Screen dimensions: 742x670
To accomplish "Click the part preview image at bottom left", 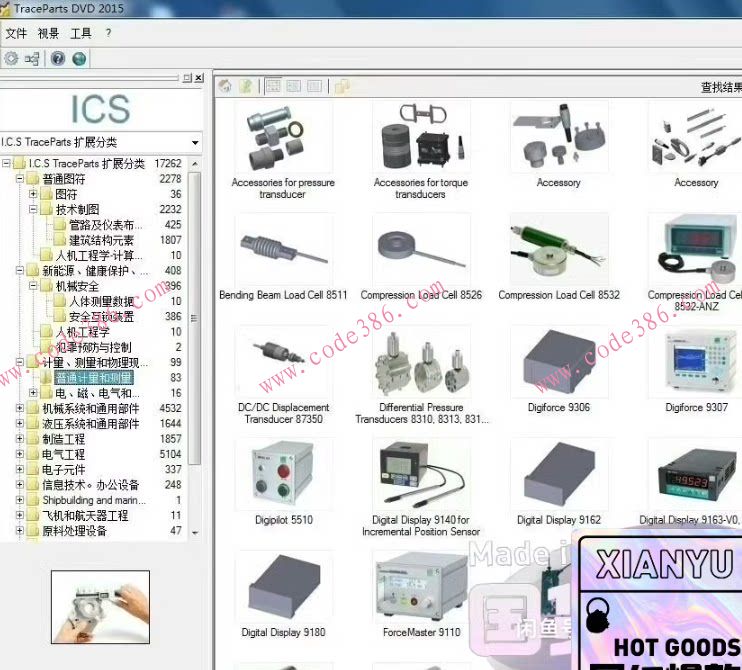I will (x=100, y=607).
